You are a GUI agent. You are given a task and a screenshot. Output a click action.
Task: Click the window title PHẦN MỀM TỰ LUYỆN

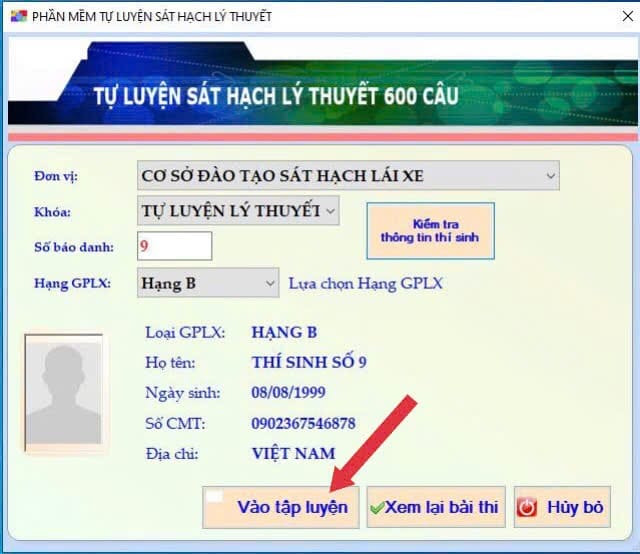152,16
